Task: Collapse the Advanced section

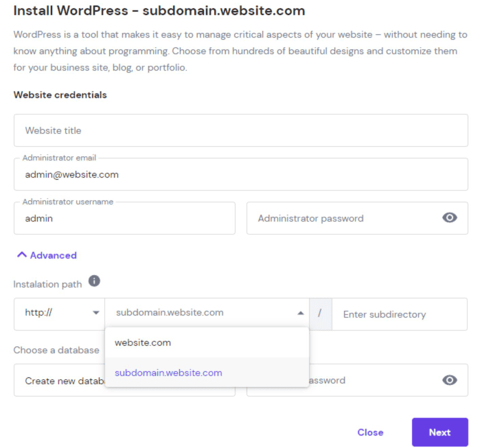Action: tap(46, 255)
